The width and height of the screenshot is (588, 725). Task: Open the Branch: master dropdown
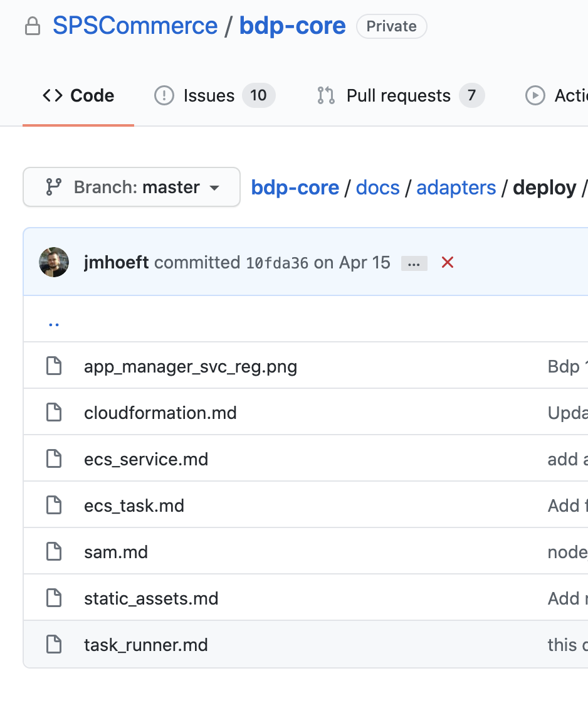click(x=132, y=188)
